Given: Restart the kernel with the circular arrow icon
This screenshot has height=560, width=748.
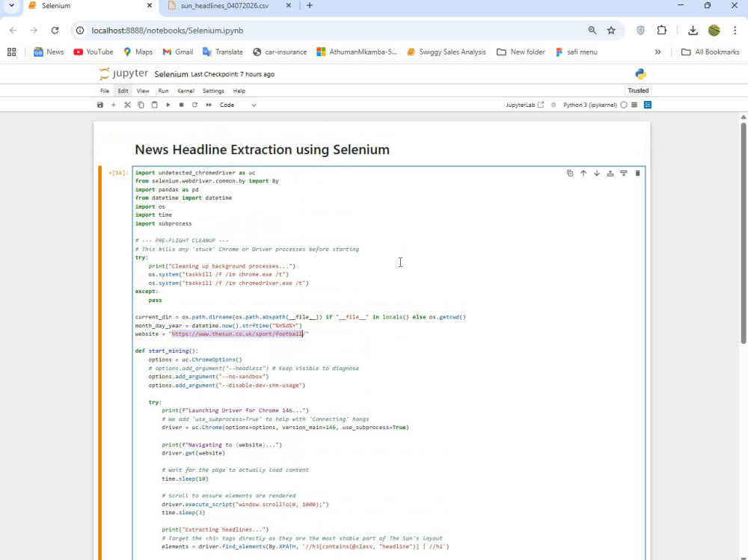Looking at the screenshot, I should (x=194, y=105).
